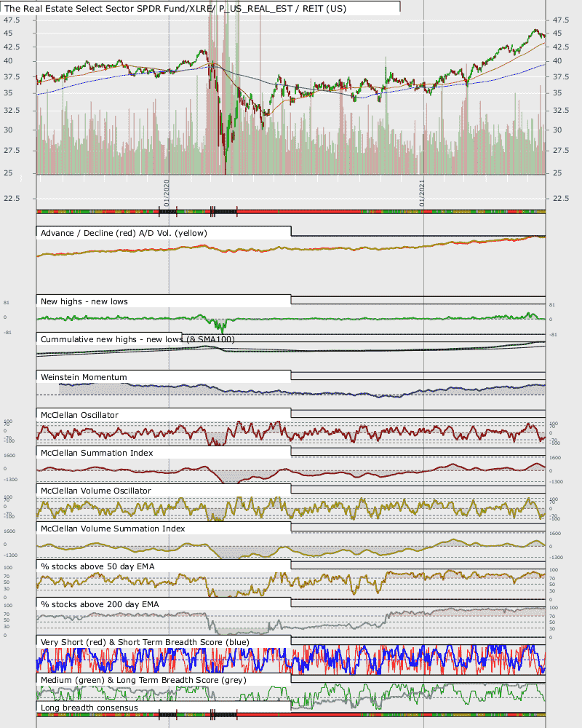The image size is (582, 728).
Task: Select '% stocks above 200 day EMA' label
Action: [x=100, y=604]
